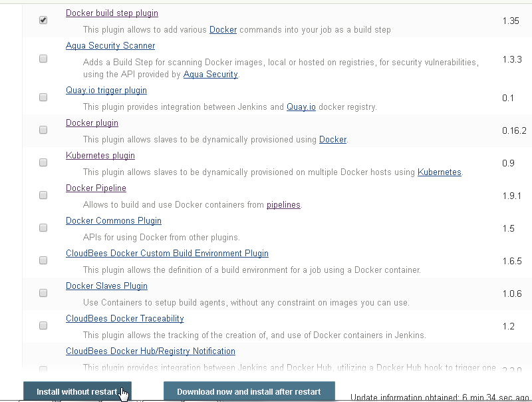The height and width of the screenshot is (402, 532).
Task: Open the Quay.io trigger plugin link
Action: [x=106, y=91]
